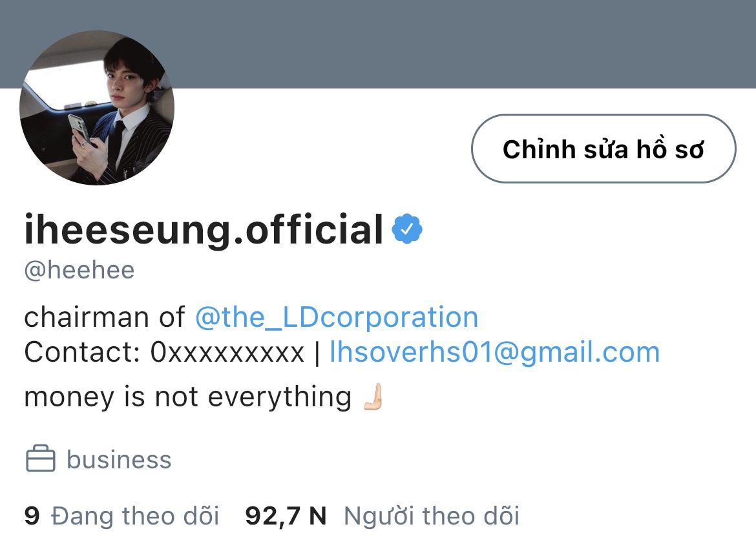This screenshot has width=756, height=551.
Task: Click the phone held in the profile photo
Action: pos(78,128)
